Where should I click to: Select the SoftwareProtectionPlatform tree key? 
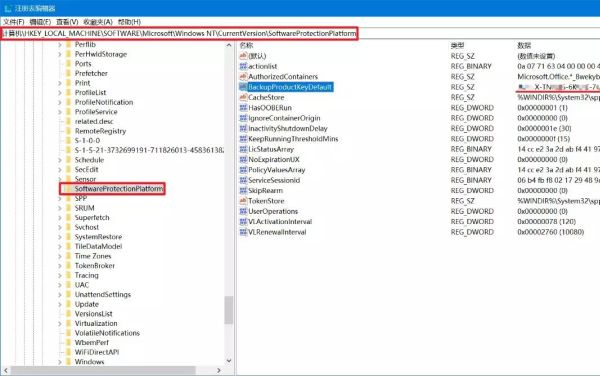click(119, 189)
